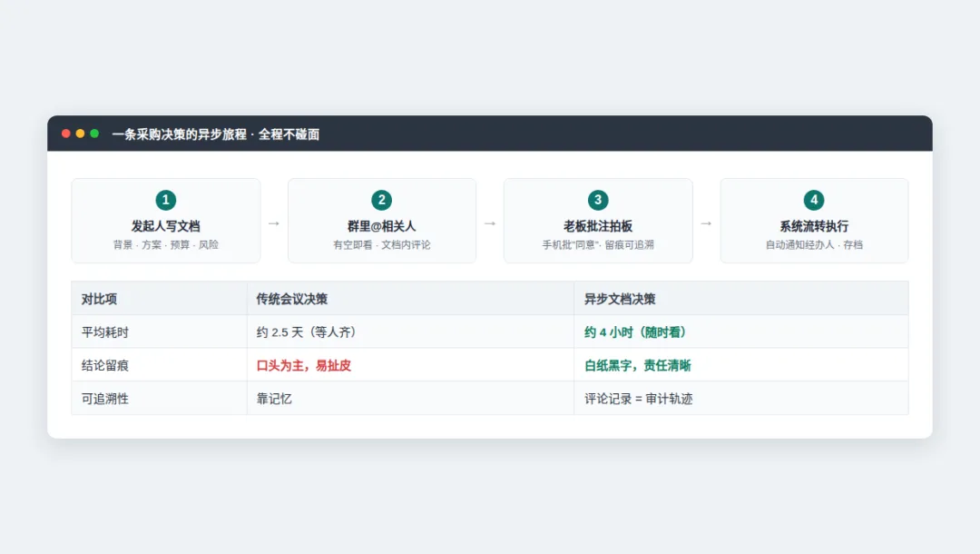Click the 传统会议决策 column header
This screenshot has height=554, width=980.
[x=411, y=298]
